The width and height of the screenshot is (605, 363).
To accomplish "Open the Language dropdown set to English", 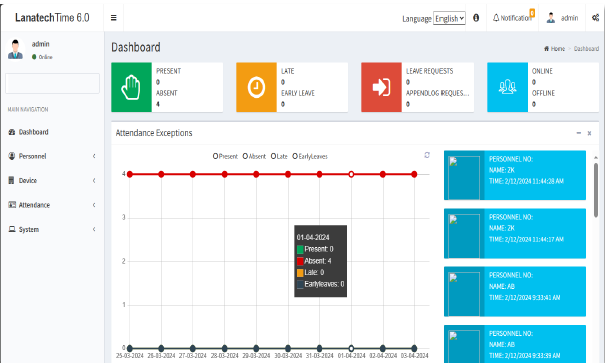I will point(449,18).
